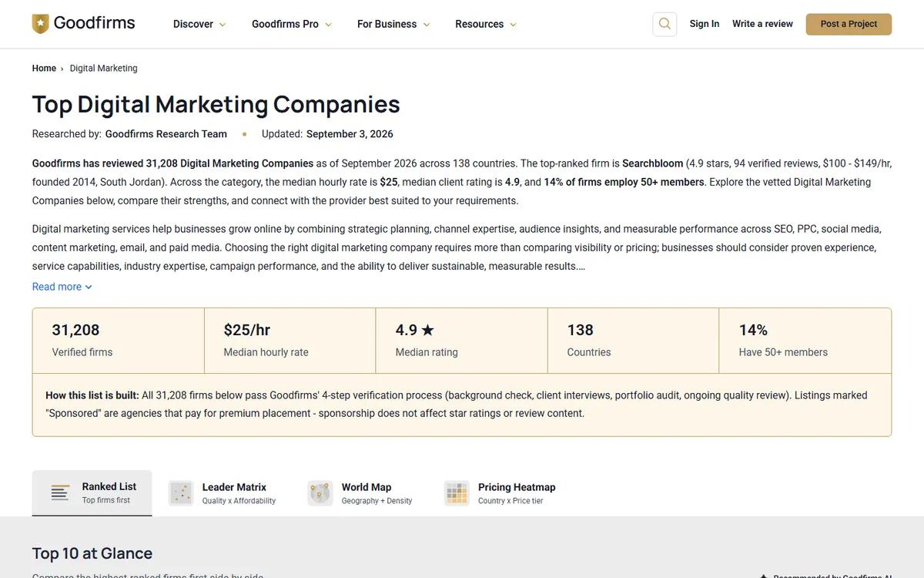Screen dimensions: 924x578
Task: Click Goodfirms Research Team author name
Action: click(x=166, y=134)
